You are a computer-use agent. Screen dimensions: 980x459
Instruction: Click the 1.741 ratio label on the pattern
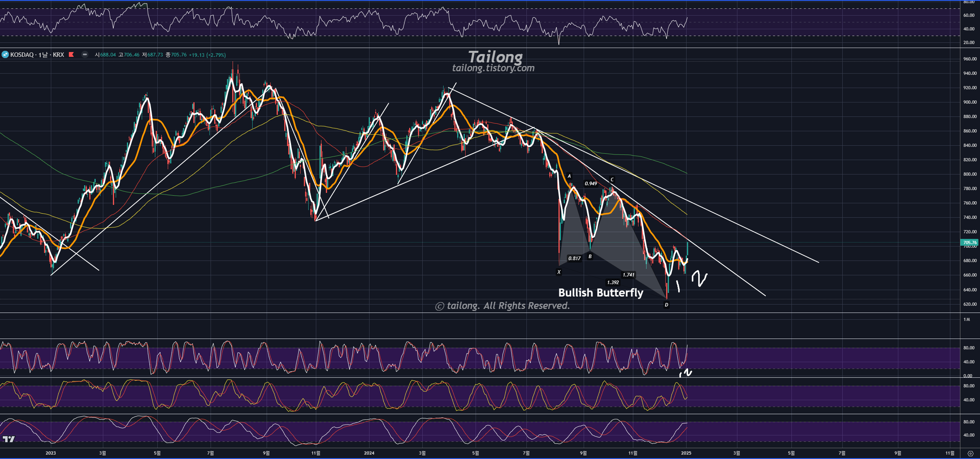pos(629,275)
